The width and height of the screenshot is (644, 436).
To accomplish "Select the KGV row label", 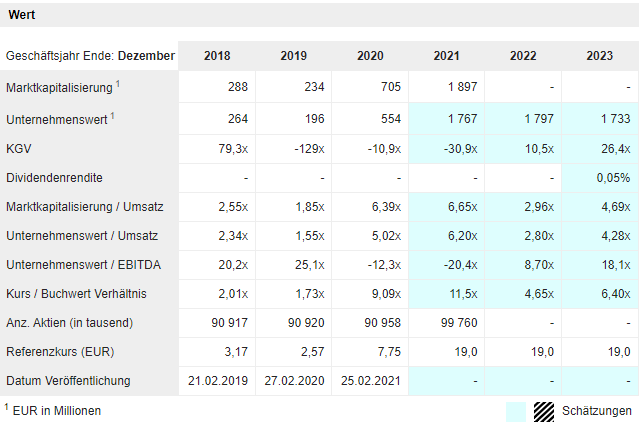I will tap(19, 149).
